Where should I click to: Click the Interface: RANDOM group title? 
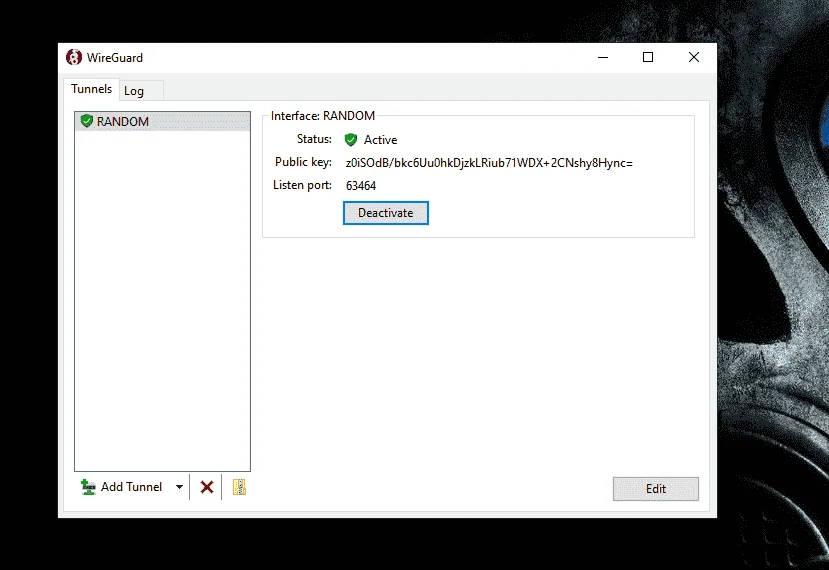coord(323,116)
